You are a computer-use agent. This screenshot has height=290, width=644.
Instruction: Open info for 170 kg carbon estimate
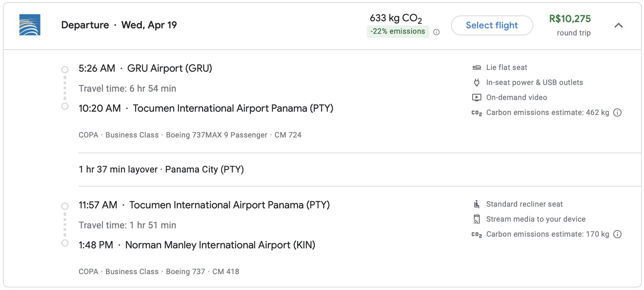click(618, 234)
